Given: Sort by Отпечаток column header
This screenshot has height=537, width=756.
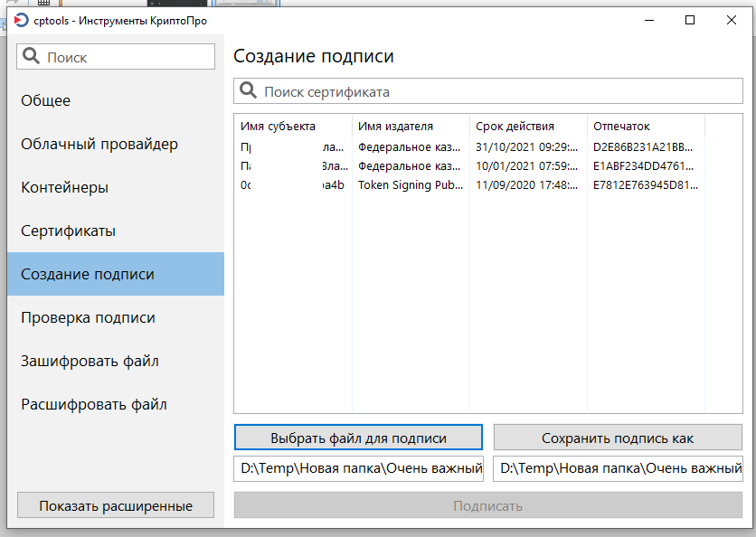Looking at the screenshot, I should tap(622, 127).
